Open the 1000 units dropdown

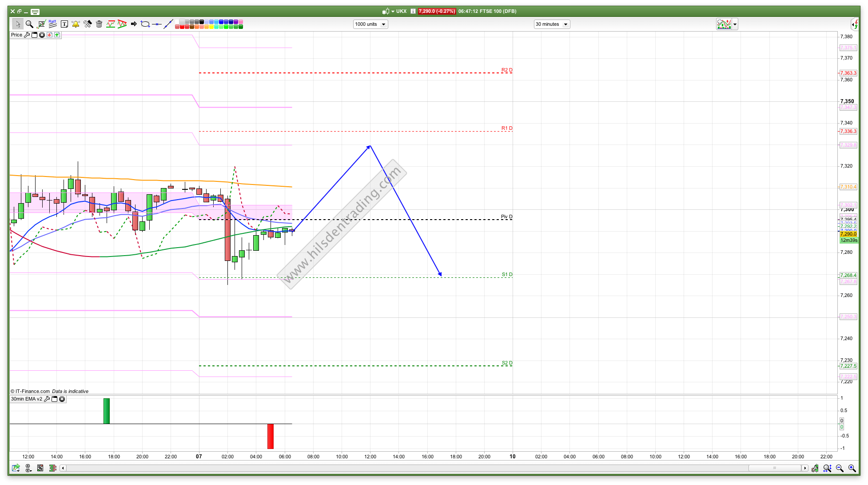coord(370,24)
